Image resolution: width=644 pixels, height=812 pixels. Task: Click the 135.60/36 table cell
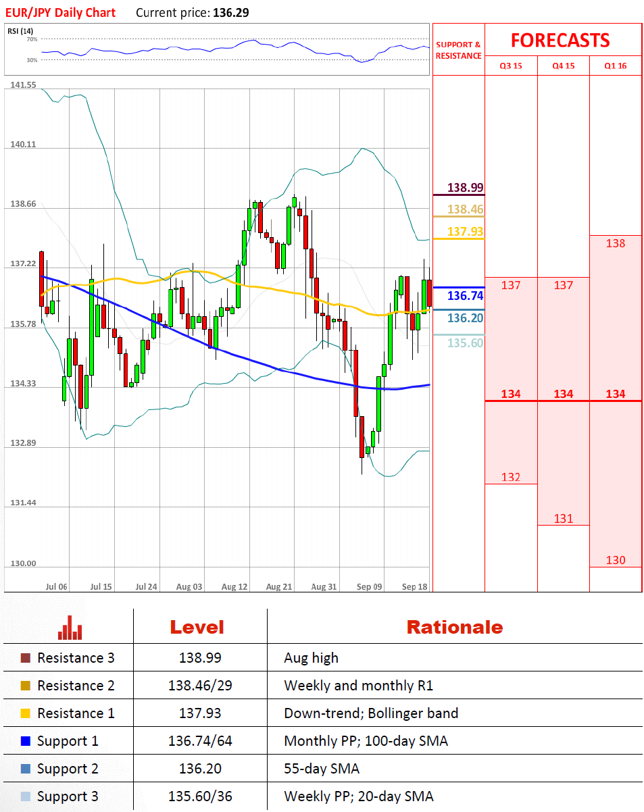(x=200, y=796)
